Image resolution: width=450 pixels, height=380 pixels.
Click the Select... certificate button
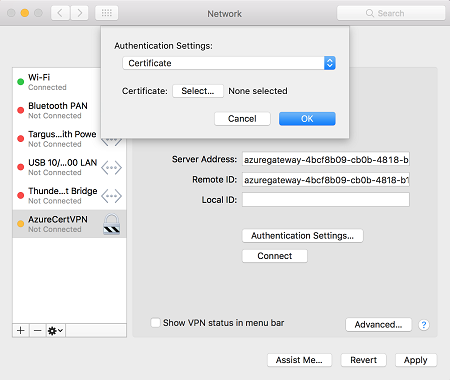coord(198,91)
